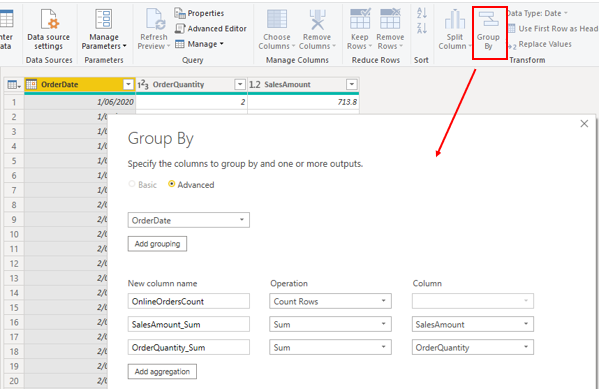The height and width of the screenshot is (389, 601).
Task: Click the Add grouping button
Action: pos(157,244)
